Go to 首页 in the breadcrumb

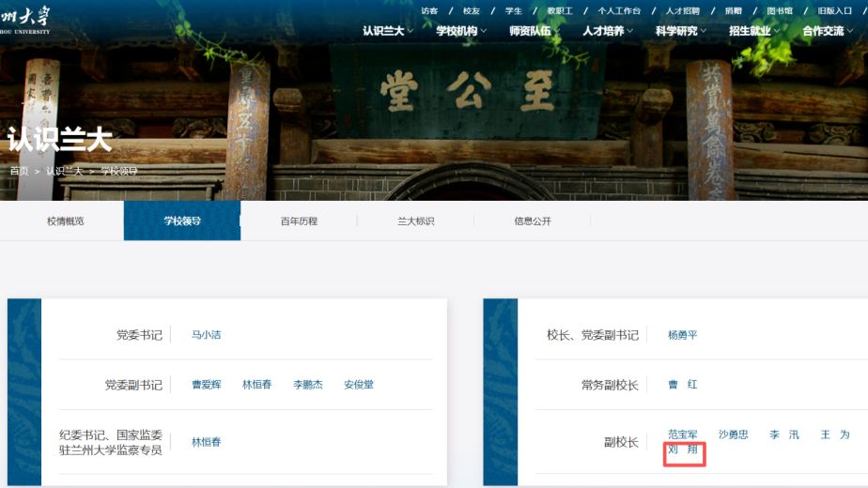19,171
